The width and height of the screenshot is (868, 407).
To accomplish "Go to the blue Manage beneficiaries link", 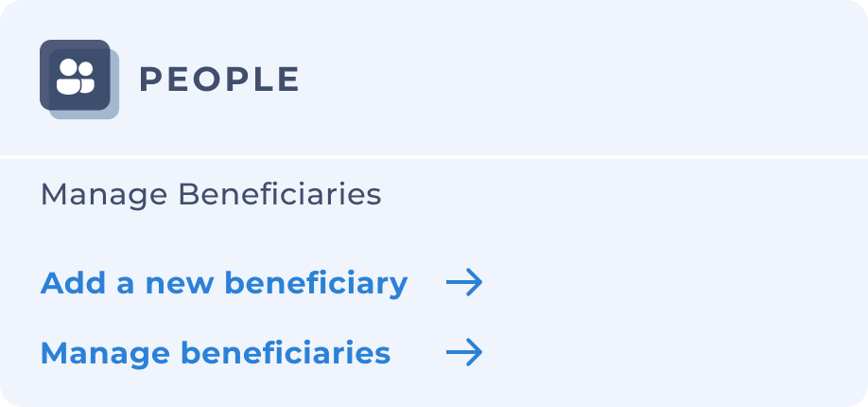I will (216, 353).
